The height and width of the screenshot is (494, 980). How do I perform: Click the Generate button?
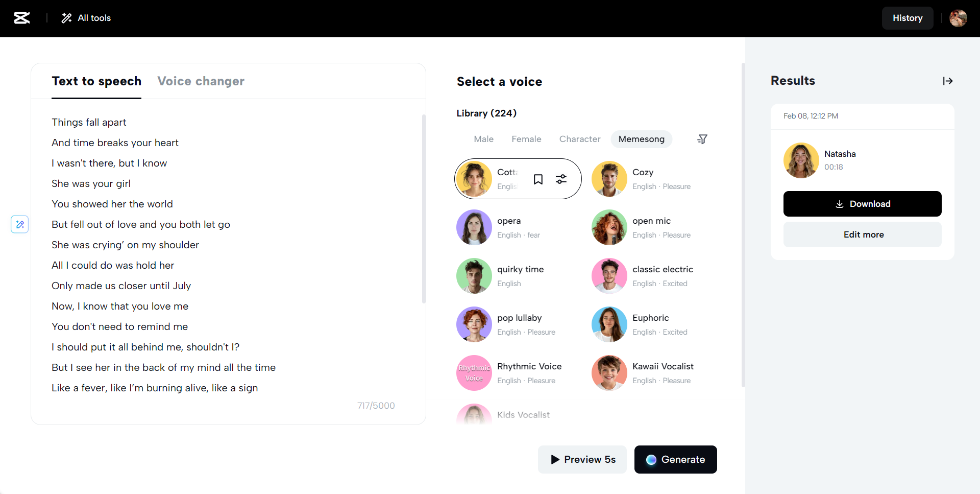click(676, 459)
